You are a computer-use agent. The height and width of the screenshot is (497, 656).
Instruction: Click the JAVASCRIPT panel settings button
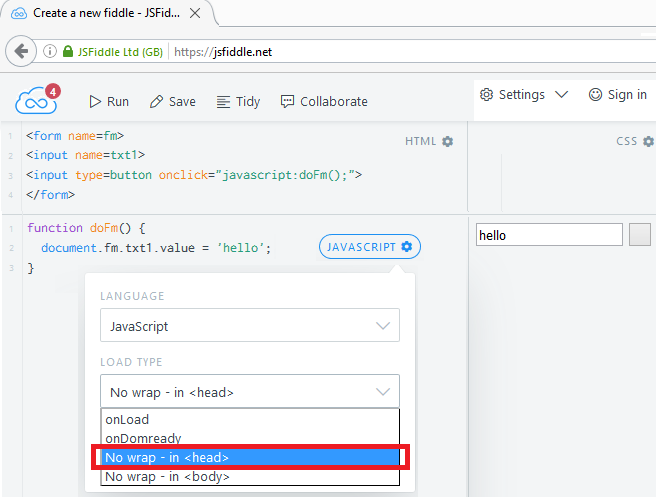click(370, 246)
